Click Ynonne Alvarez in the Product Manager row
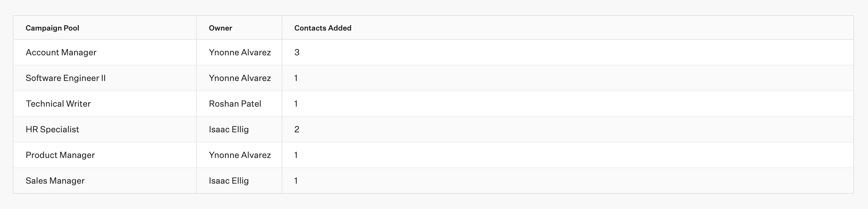 [x=239, y=155]
